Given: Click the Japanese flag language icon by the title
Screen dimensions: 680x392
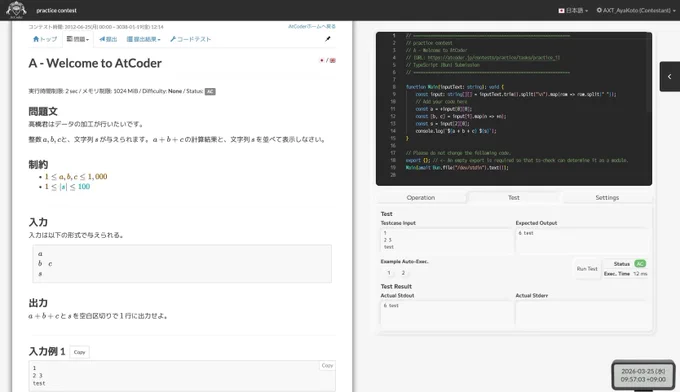Looking at the screenshot, I should [322, 60].
